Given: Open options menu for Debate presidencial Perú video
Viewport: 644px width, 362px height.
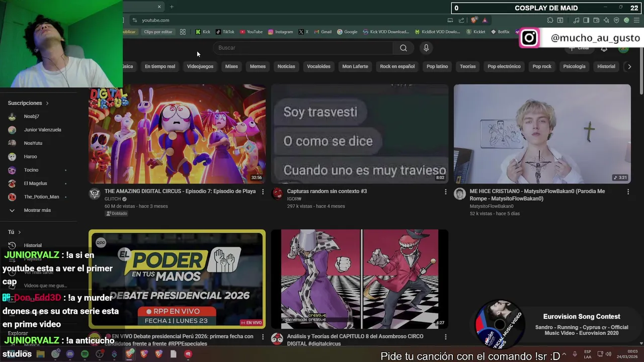Looking at the screenshot, I should (263, 336).
